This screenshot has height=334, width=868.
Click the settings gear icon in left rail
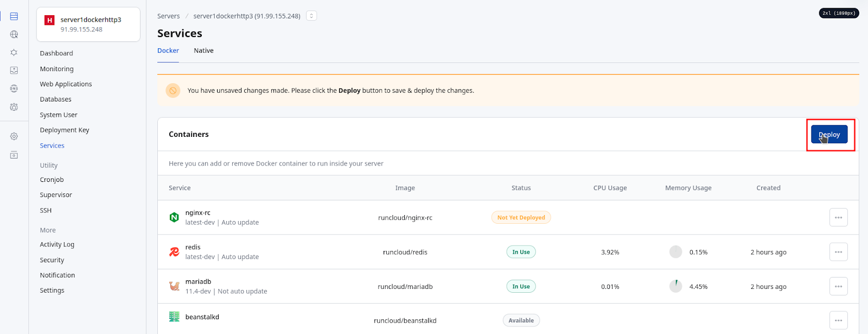[x=14, y=136]
